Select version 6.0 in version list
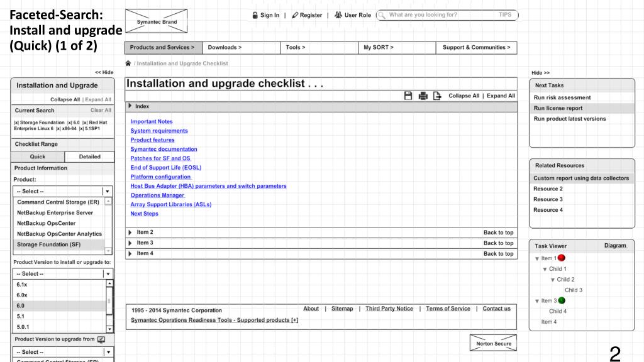644x362 pixels. pyautogui.click(x=60, y=306)
